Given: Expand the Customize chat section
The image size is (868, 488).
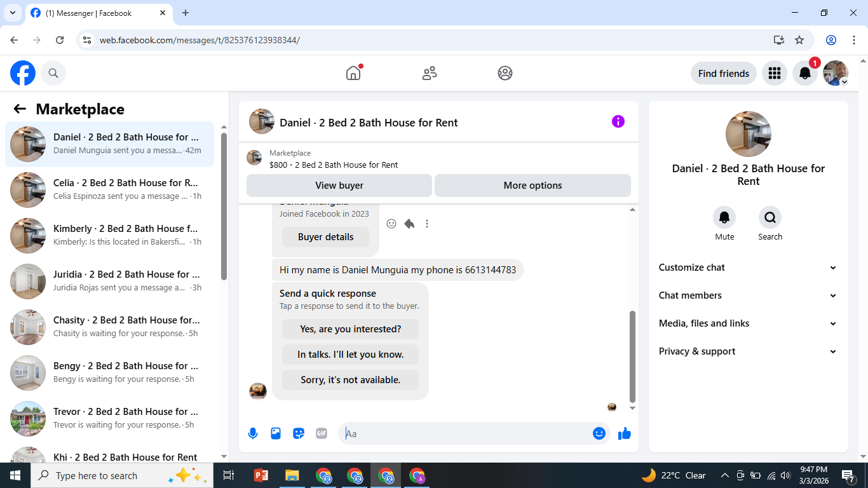Looking at the screenshot, I should tap(748, 268).
